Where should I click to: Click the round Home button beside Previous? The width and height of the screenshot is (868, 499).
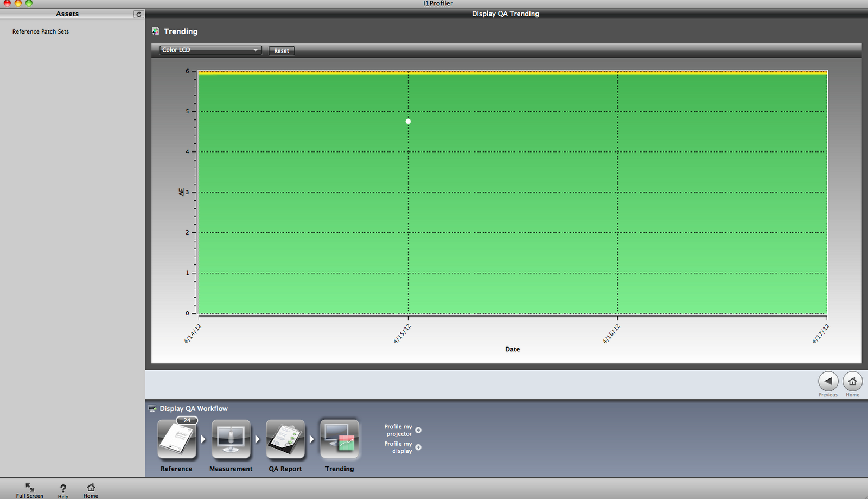852,381
